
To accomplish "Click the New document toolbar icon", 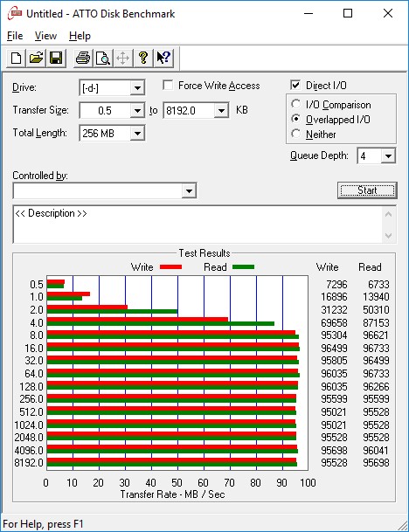I will 16,58.
